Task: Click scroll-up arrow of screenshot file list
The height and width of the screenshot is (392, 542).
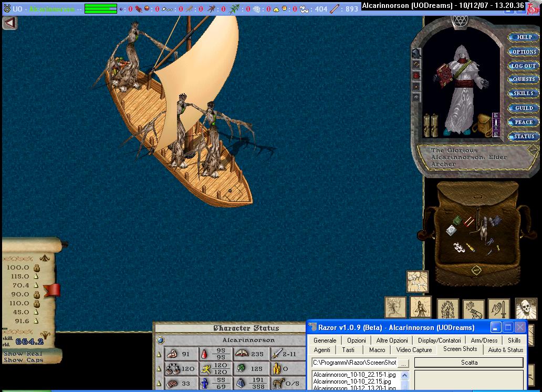Action: [404, 375]
